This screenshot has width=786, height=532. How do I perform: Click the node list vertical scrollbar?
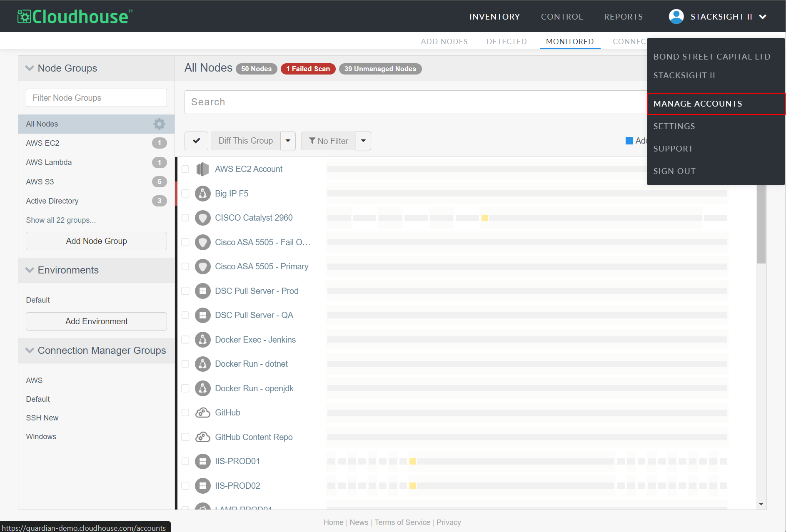click(x=761, y=224)
